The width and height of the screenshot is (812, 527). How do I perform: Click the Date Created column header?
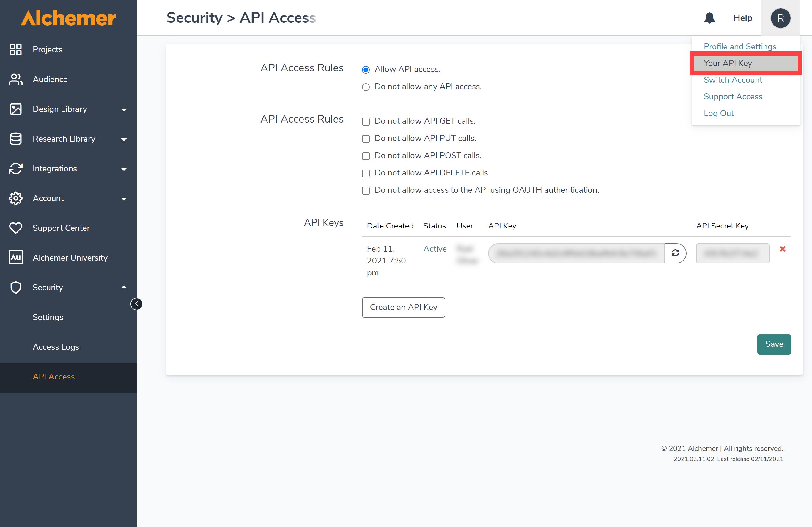pos(390,226)
